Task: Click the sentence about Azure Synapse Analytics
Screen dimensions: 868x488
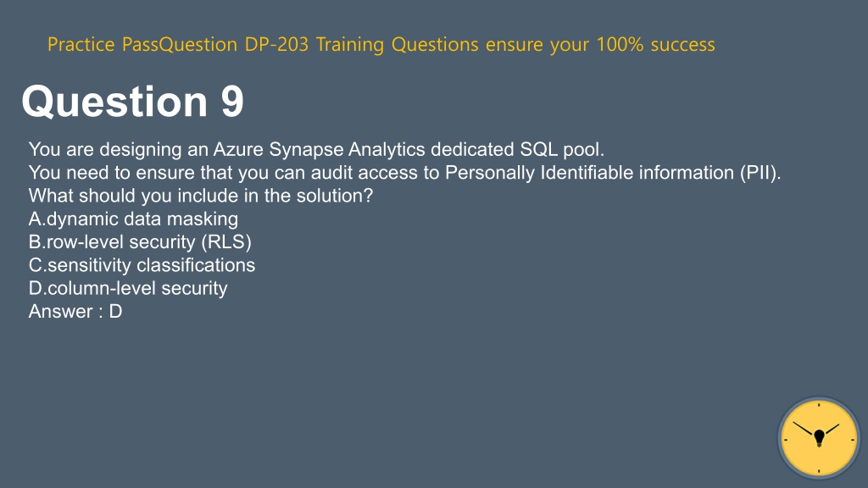Action: (316, 149)
